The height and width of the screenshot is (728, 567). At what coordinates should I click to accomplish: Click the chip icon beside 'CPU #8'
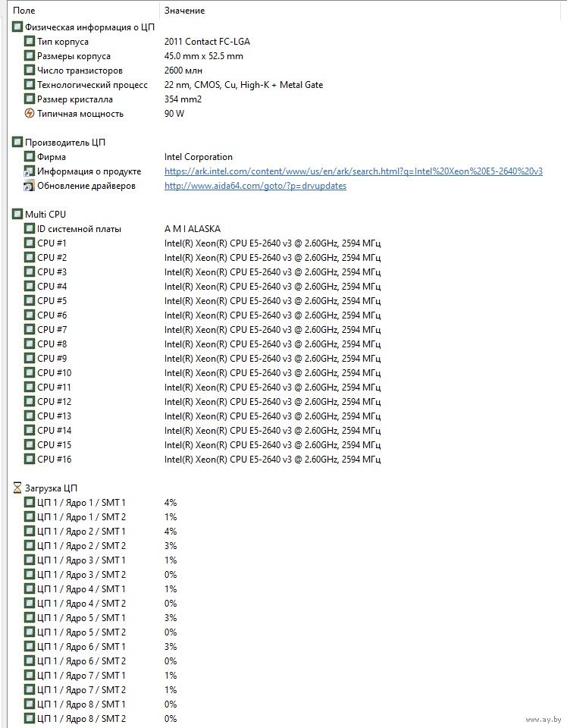30,344
